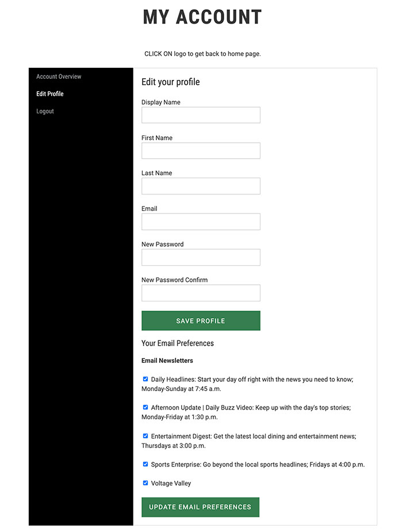
Task: Click Update Email Preferences button
Action: pos(201,507)
